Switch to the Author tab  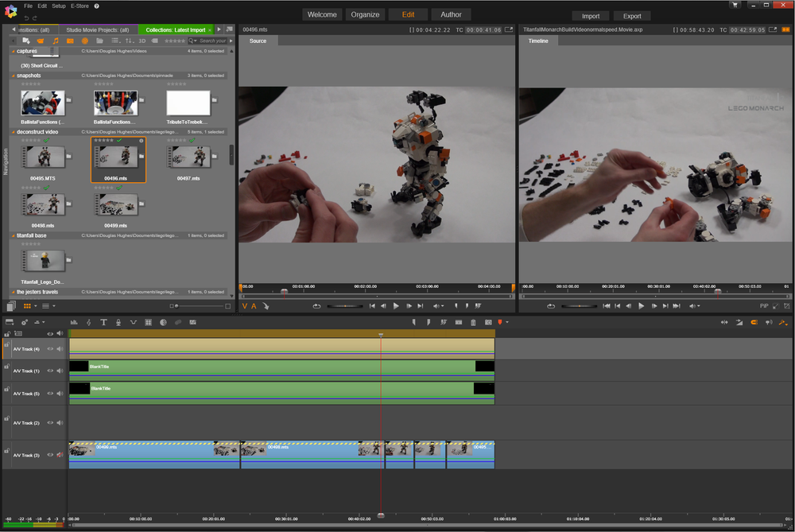(x=451, y=14)
